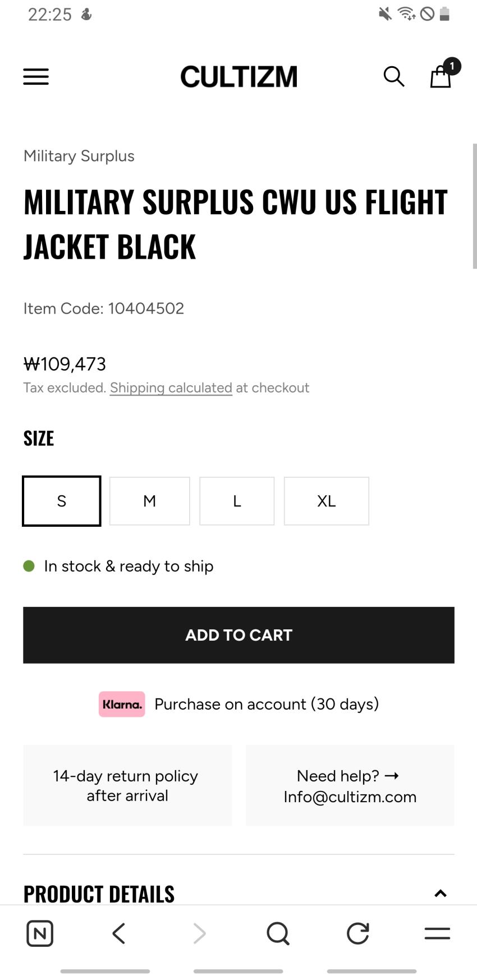
Task: Reload the page with refresh icon
Action: coord(357,933)
